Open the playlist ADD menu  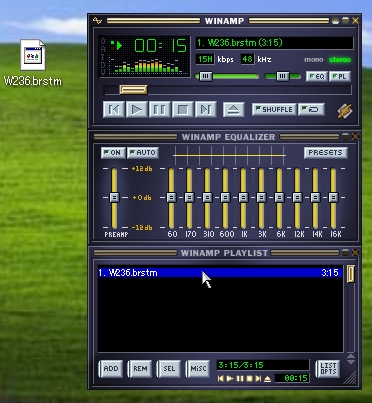click(111, 369)
